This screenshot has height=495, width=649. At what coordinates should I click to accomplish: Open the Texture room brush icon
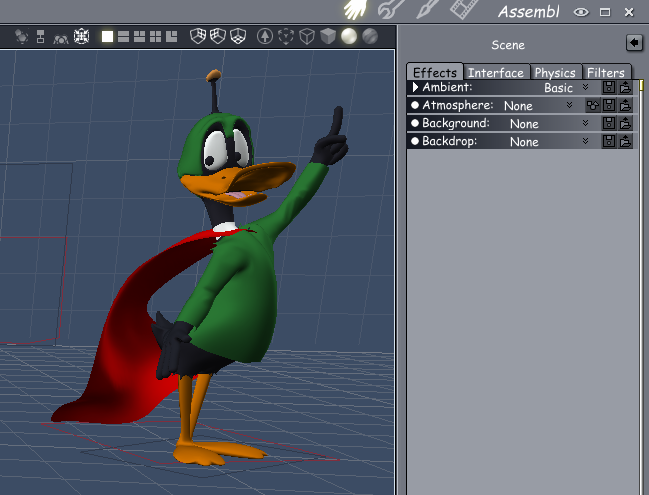pos(428,8)
